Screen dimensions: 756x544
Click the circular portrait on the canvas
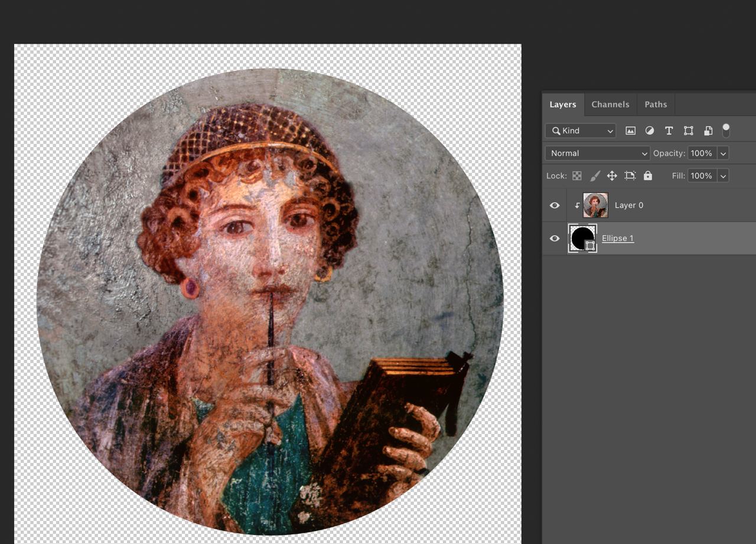(x=270, y=301)
